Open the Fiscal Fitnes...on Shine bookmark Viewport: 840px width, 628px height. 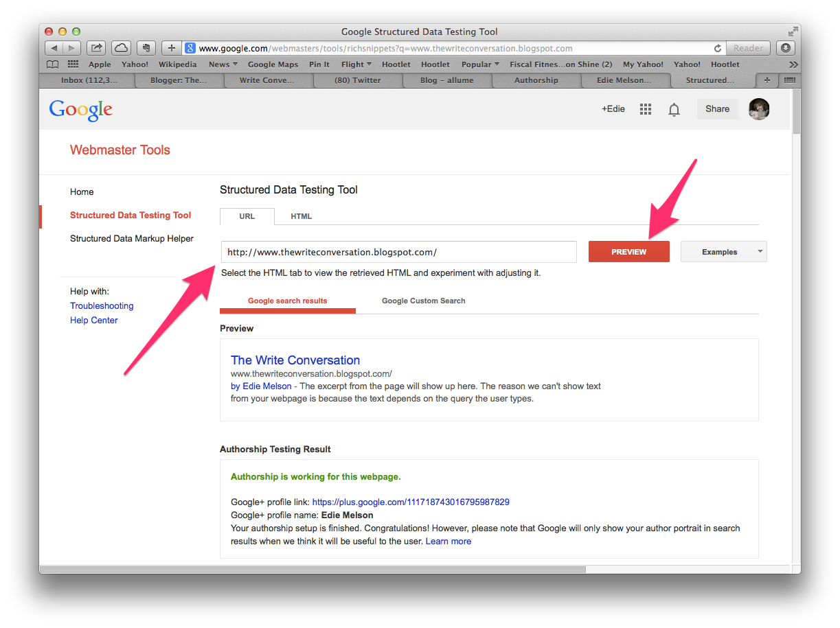click(x=561, y=65)
